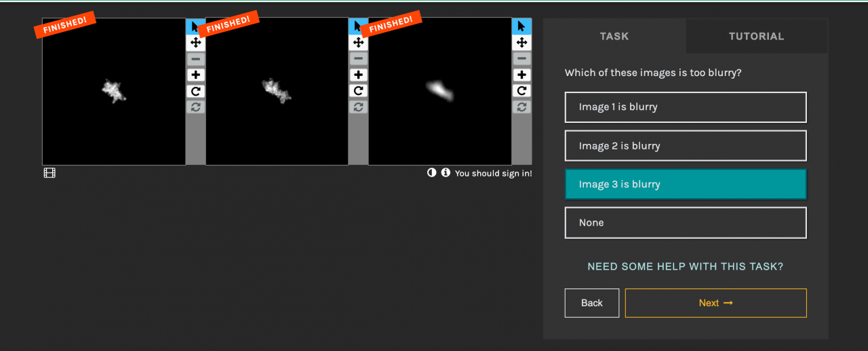This screenshot has height=351, width=868.
Task: Zoom in on image 3
Action: tap(521, 75)
